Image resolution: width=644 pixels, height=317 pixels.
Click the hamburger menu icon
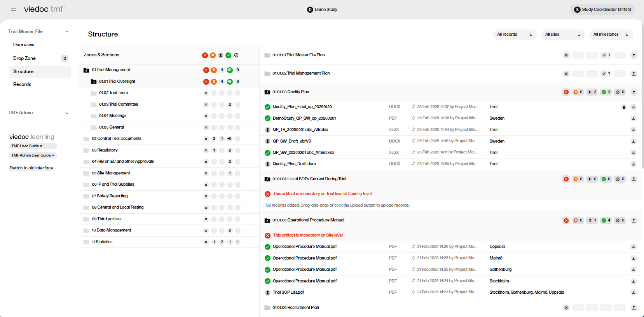(14, 9)
